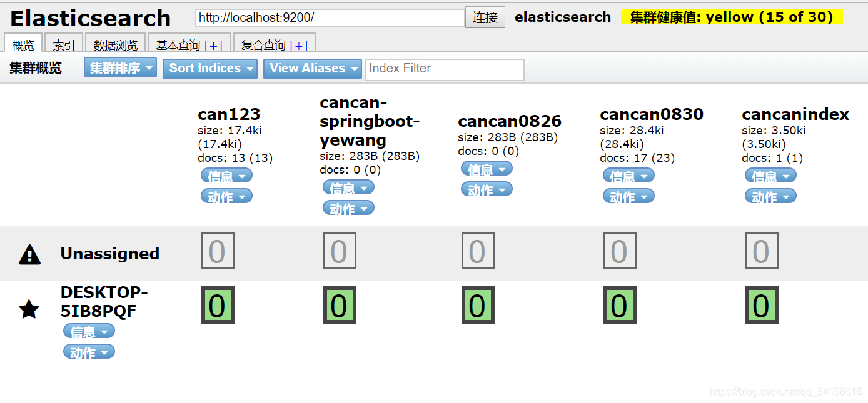Click 'docs: 13 (13)' under can123

[x=235, y=158]
